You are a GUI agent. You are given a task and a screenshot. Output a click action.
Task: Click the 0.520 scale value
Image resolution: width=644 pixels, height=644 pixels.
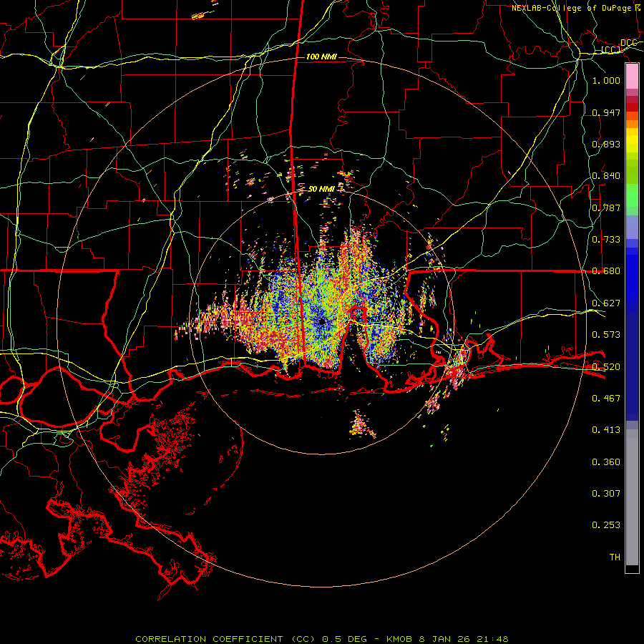tap(606, 366)
